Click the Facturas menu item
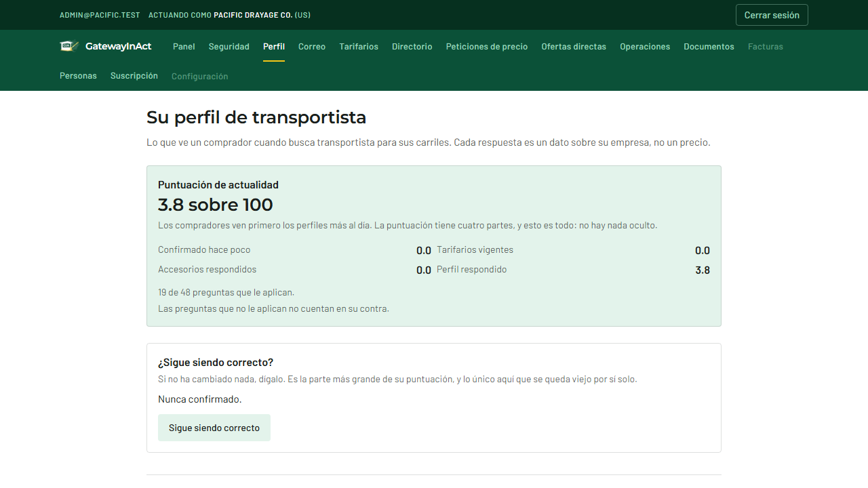 [x=766, y=47]
